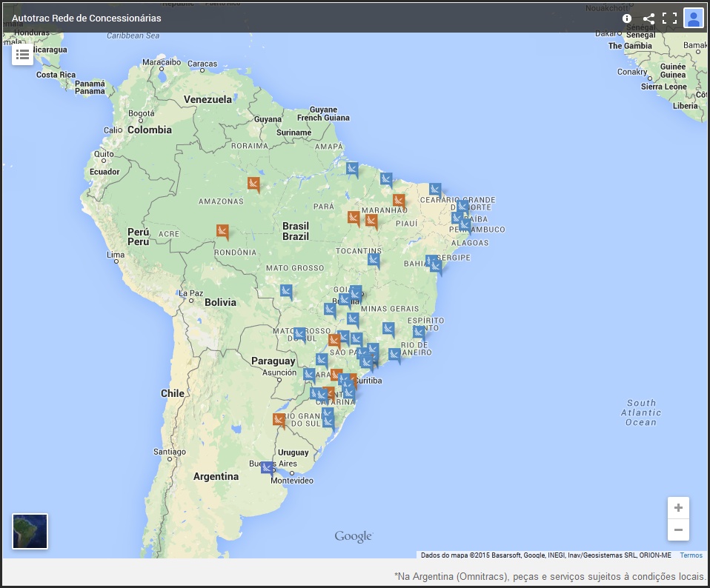Zoom in on the map
Viewport: 710px width, 588px height.
(x=678, y=507)
